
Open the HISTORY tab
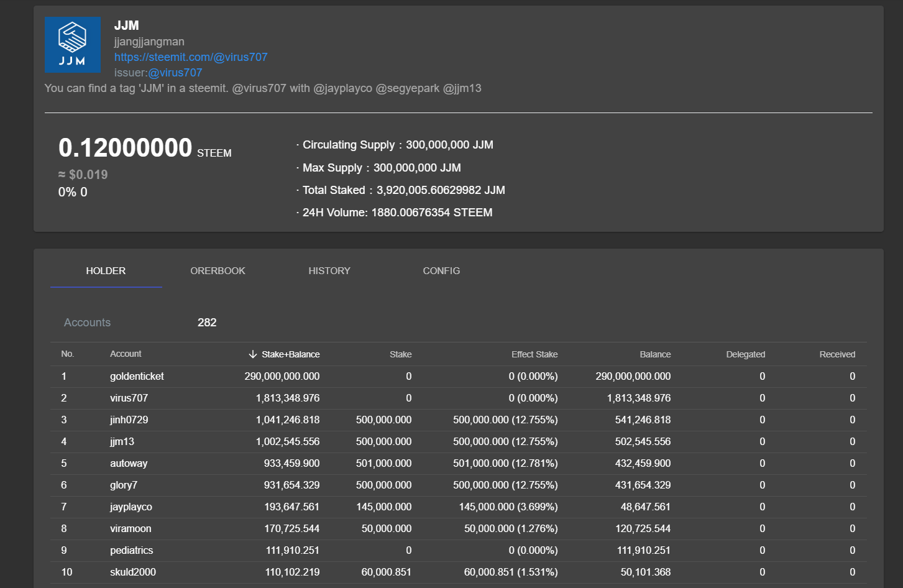(x=329, y=271)
